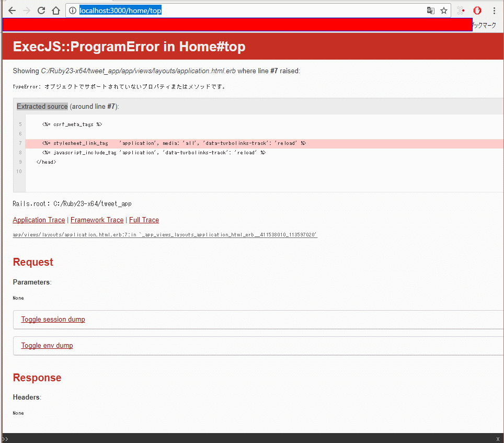Expand Toggle session dump

click(53, 319)
